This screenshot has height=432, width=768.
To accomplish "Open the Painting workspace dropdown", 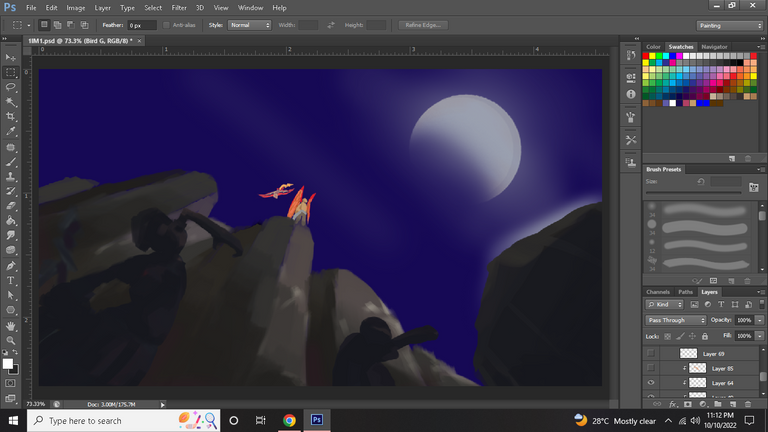I will (730, 25).
